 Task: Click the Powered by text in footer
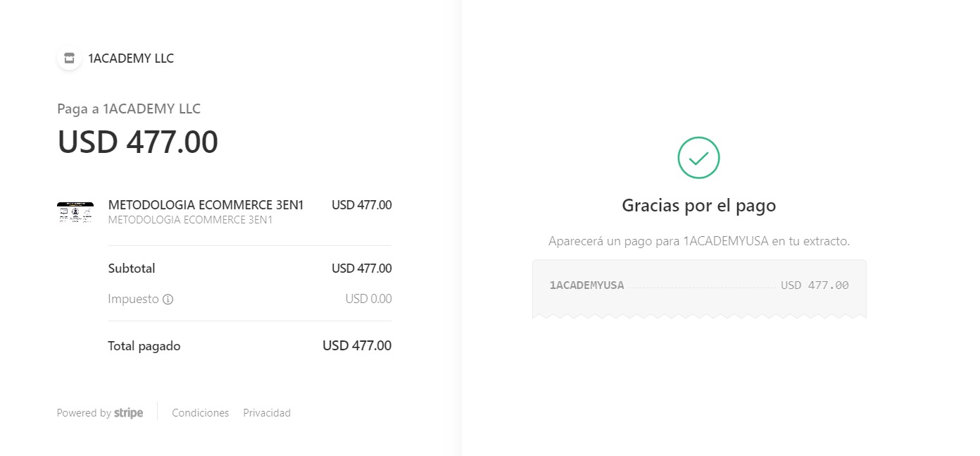tap(84, 413)
